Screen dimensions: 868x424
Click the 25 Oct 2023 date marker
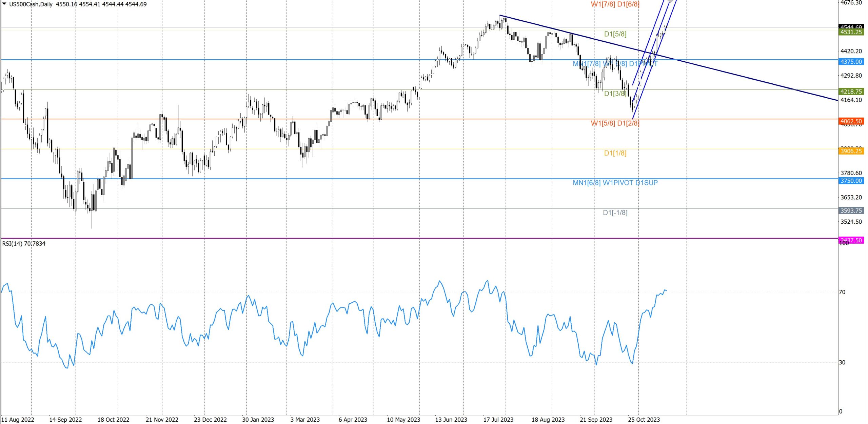tap(644, 420)
